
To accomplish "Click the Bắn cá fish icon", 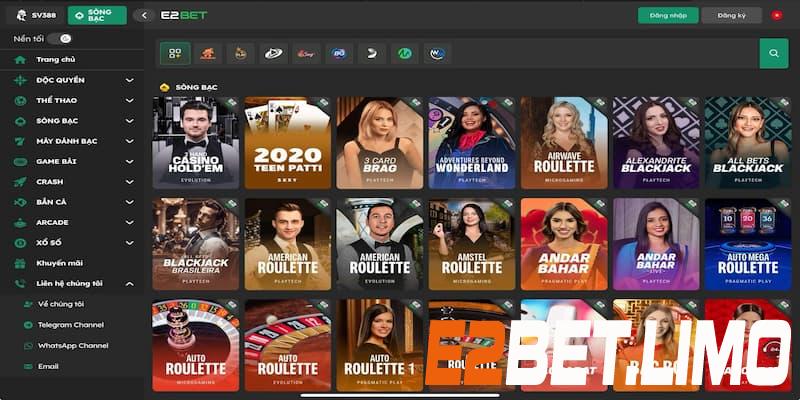I will coord(20,202).
